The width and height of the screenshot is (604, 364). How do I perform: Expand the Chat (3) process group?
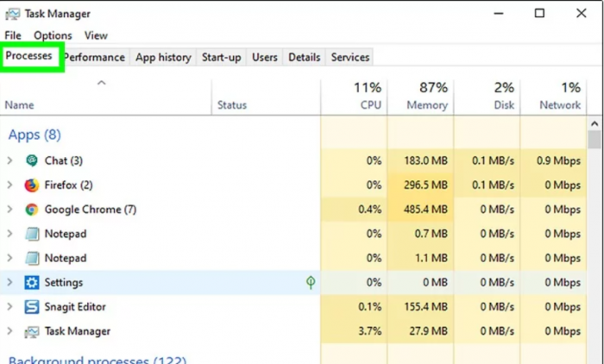[9, 160]
